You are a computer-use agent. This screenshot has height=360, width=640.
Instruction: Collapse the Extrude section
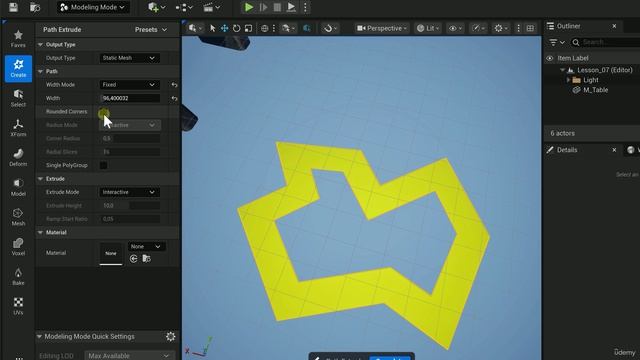40,179
